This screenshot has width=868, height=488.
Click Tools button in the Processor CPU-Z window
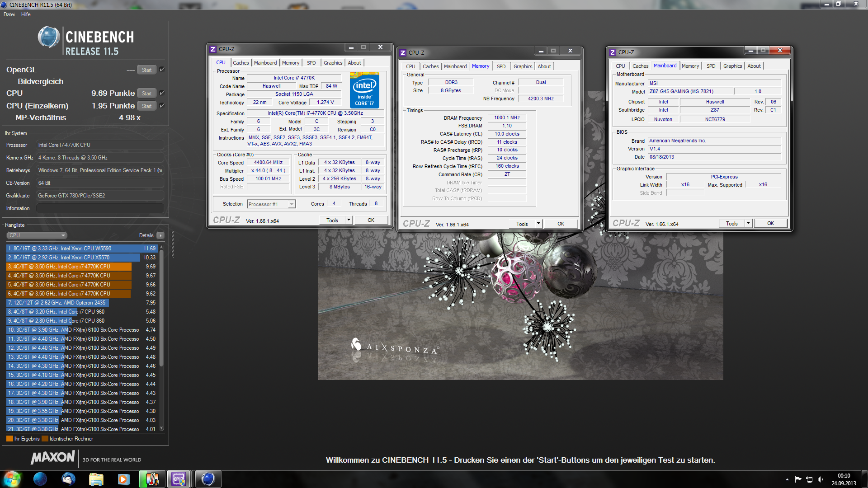tap(332, 220)
